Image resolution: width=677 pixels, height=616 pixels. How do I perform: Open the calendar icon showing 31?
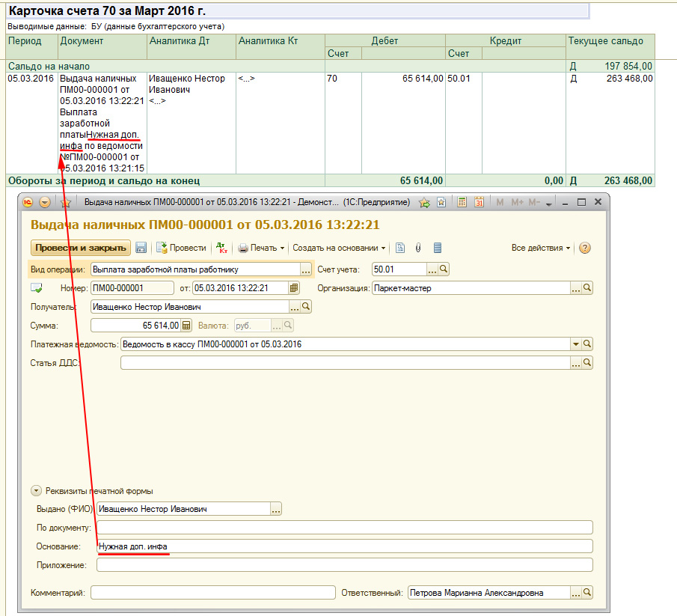point(479,202)
